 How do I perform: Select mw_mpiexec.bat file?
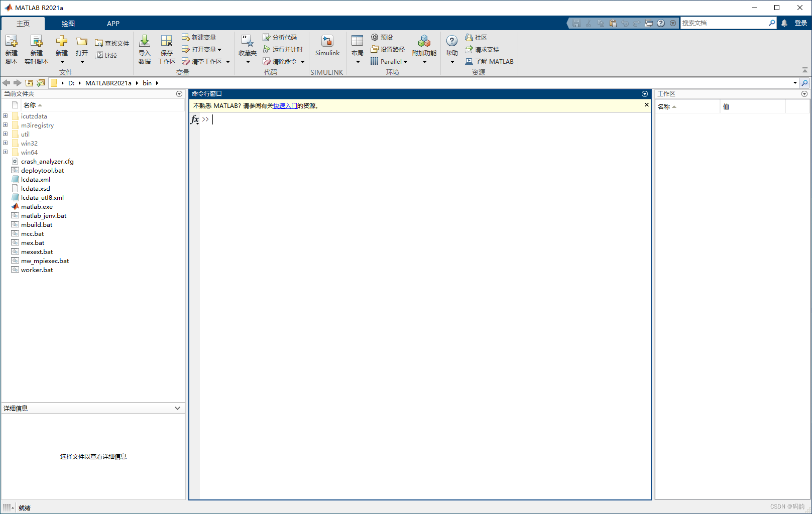click(45, 261)
